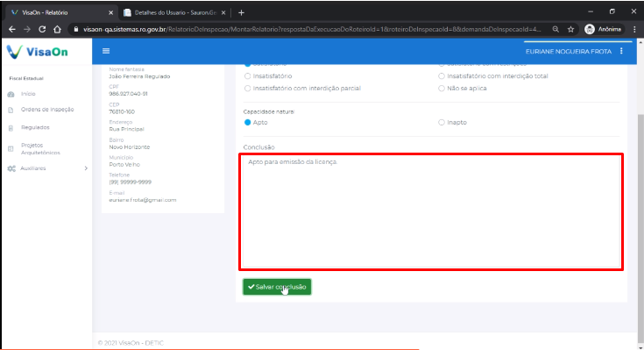Bookmark the page with star icon
The width and height of the screenshot is (644, 350).
[x=571, y=29]
